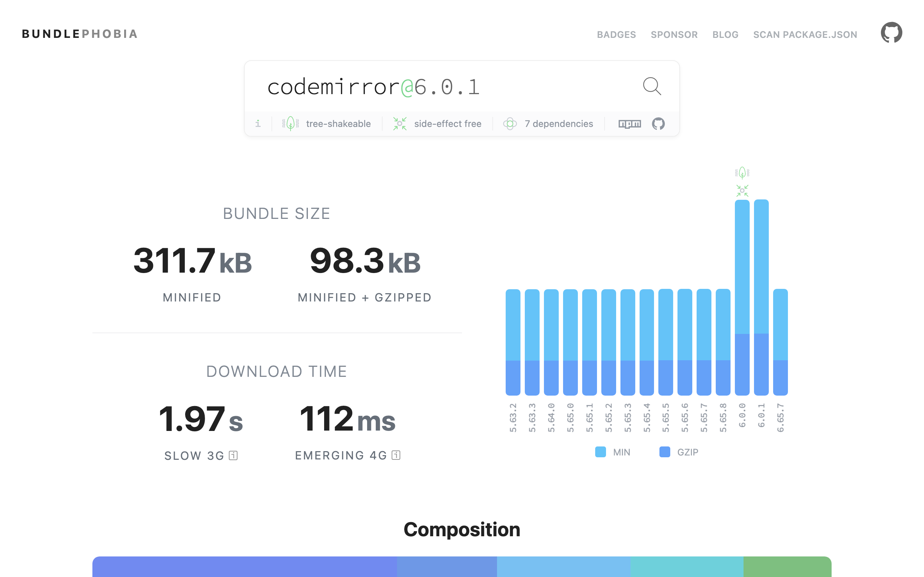This screenshot has width=924, height=577.
Task: Click the leftmost purple segment of the Composition bar
Action: coord(244,569)
